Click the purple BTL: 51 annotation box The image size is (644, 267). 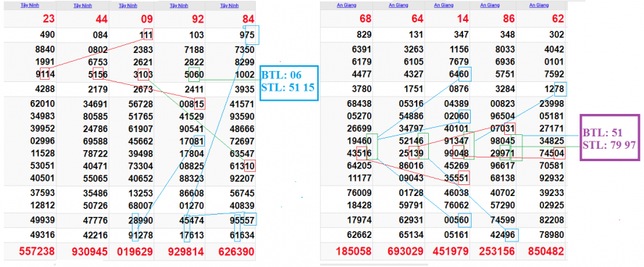(609, 138)
